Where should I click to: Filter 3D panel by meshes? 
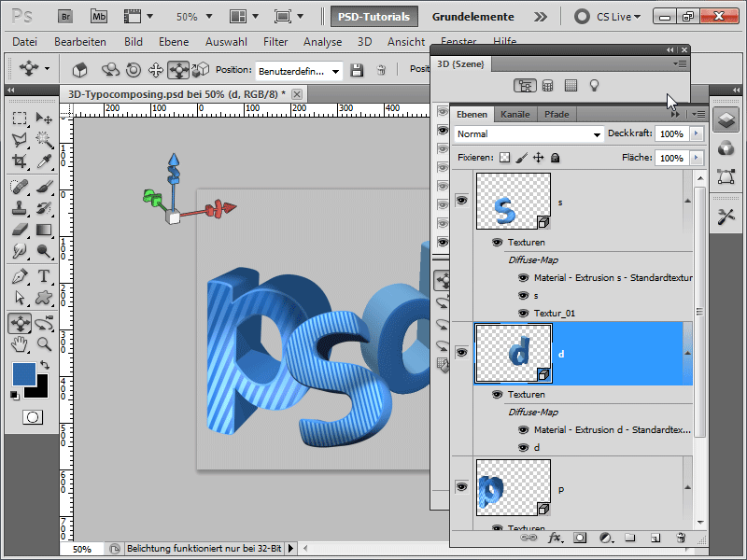click(548, 86)
